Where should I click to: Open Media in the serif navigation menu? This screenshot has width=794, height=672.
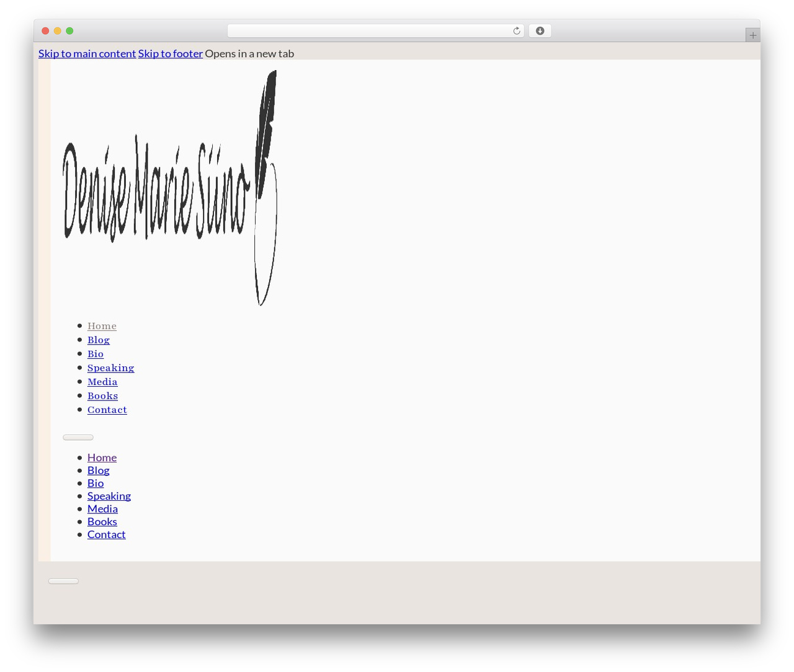(x=102, y=382)
